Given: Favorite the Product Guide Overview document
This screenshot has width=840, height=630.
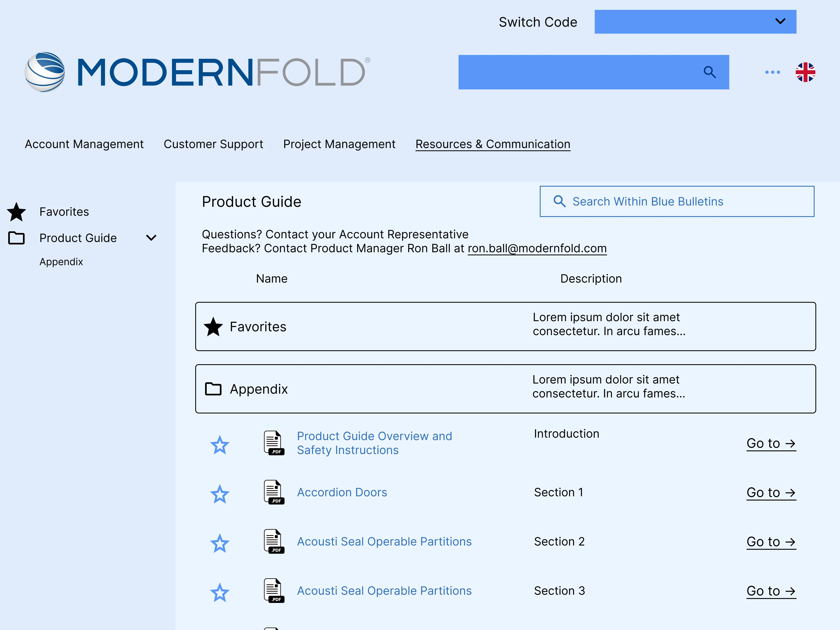Looking at the screenshot, I should [220, 445].
